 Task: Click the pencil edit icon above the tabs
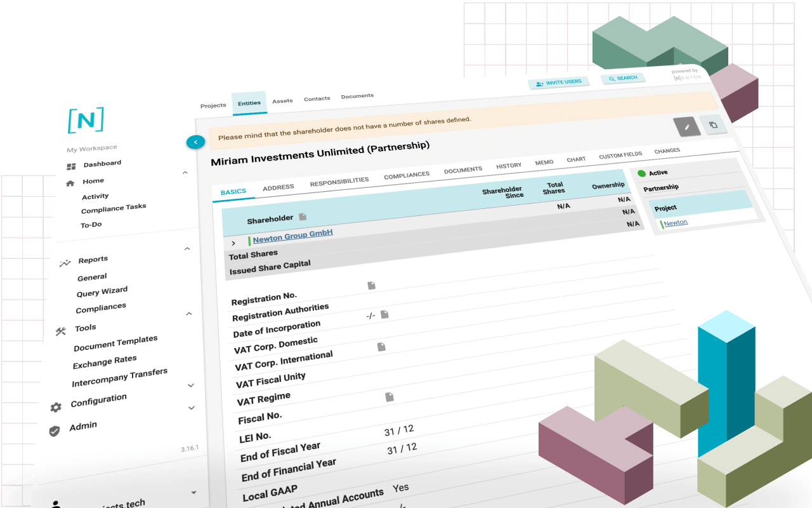coord(688,125)
